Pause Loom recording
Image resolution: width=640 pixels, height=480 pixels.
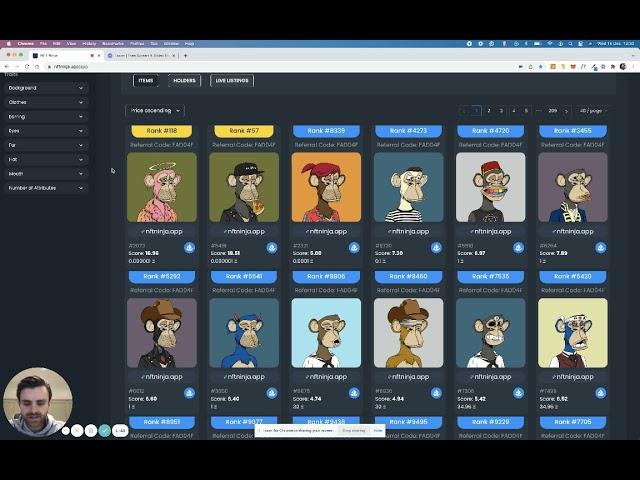91,430
